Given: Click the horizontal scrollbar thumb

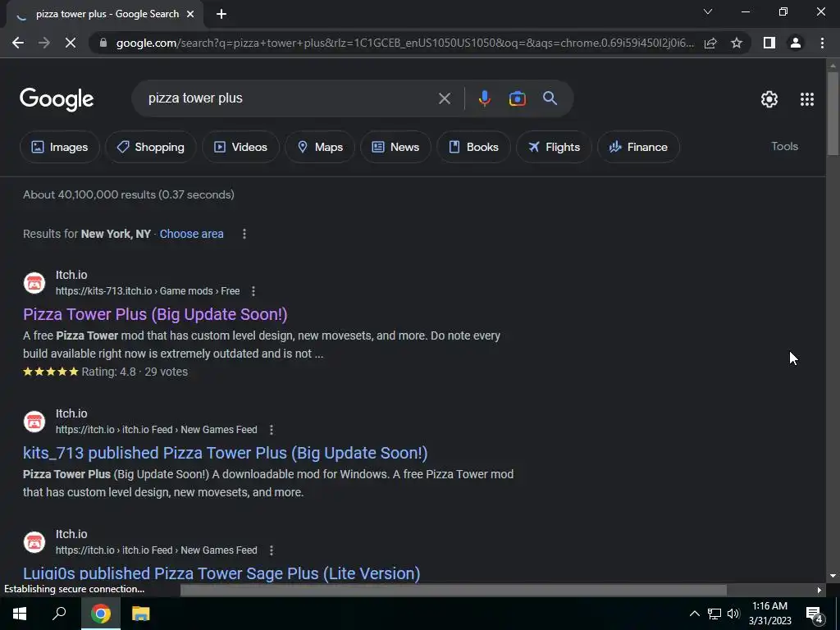Looking at the screenshot, I should pos(453,590).
